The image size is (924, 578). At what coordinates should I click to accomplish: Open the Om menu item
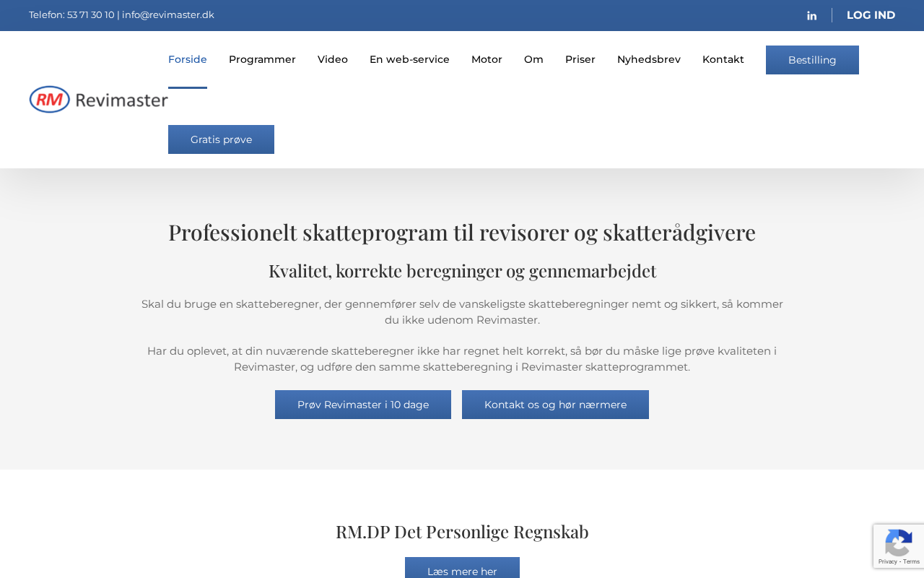(533, 59)
